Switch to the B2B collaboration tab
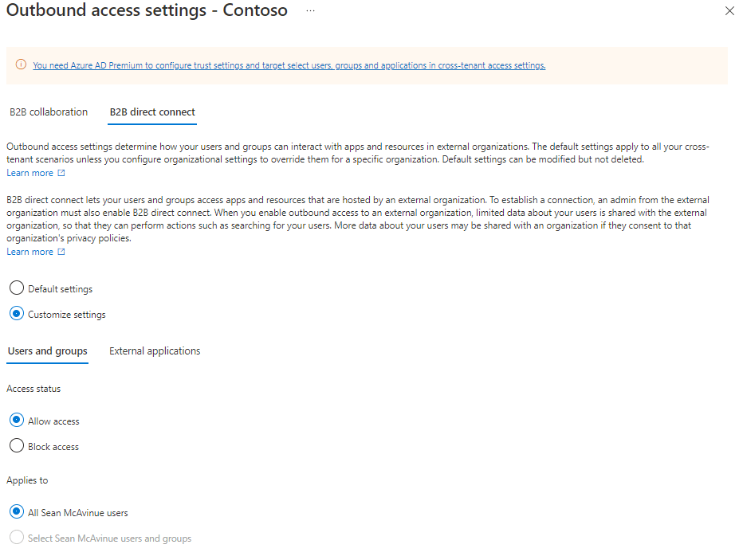The width and height of the screenshot is (739, 560). pos(49,112)
